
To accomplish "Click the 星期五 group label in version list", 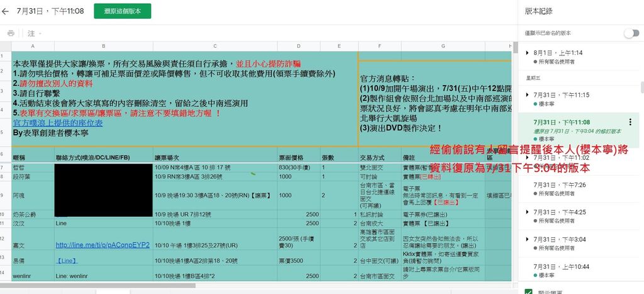I will pos(532,77).
